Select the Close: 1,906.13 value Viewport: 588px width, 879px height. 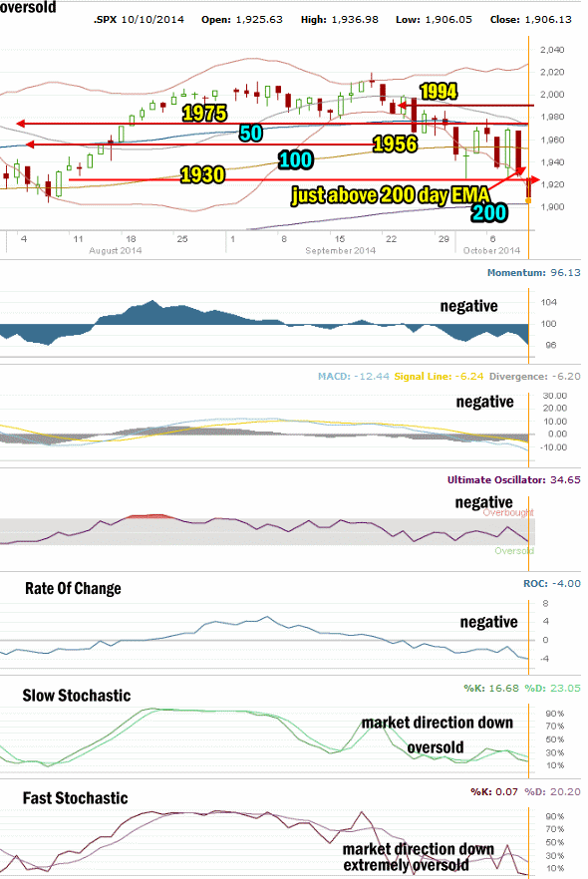tap(531, 20)
